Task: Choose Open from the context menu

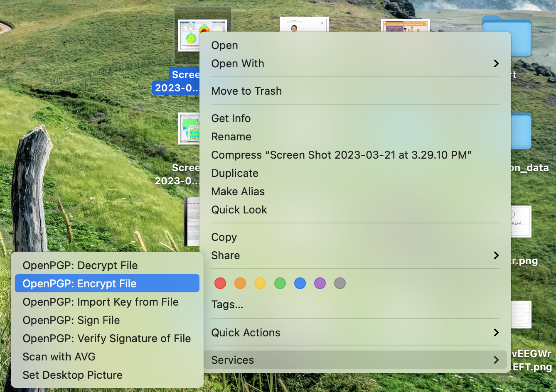Action: tap(355, 45)
